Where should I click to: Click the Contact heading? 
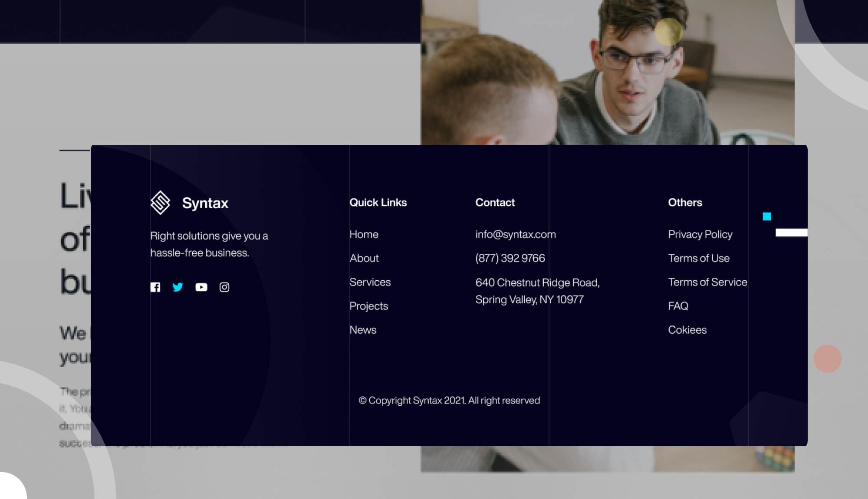pyautogui.click(x=495, y=203)
